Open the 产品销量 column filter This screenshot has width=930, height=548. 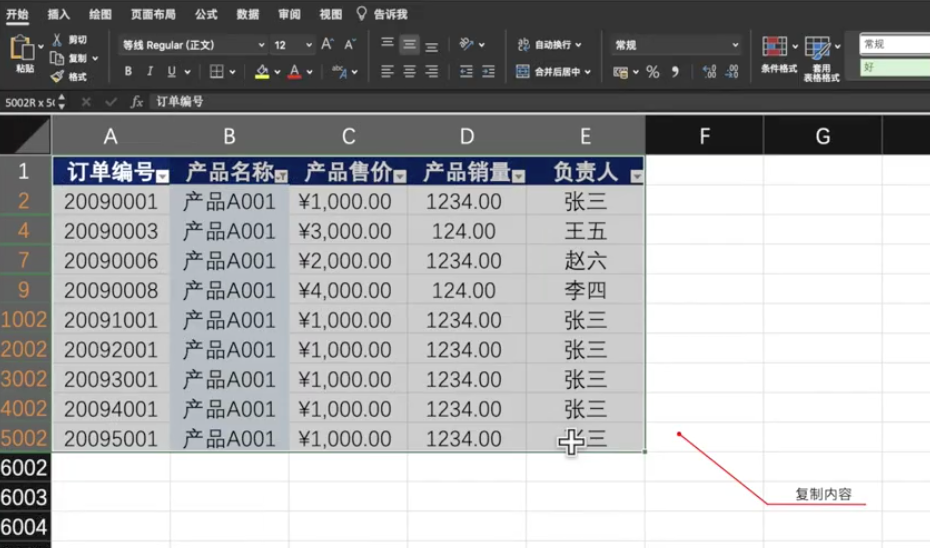pos(518,177)
